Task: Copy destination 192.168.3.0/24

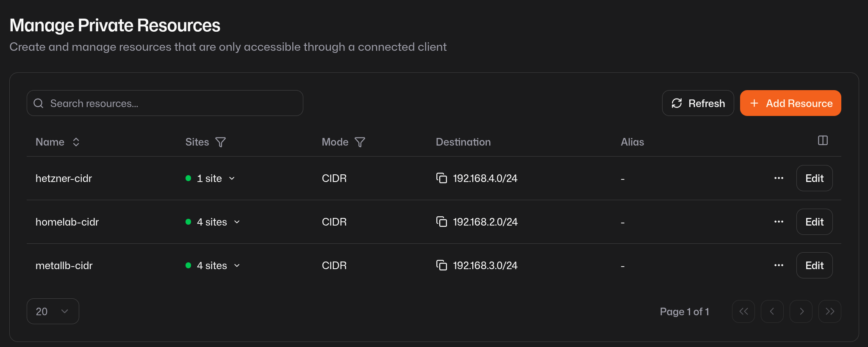Action: tap(441, 265)
